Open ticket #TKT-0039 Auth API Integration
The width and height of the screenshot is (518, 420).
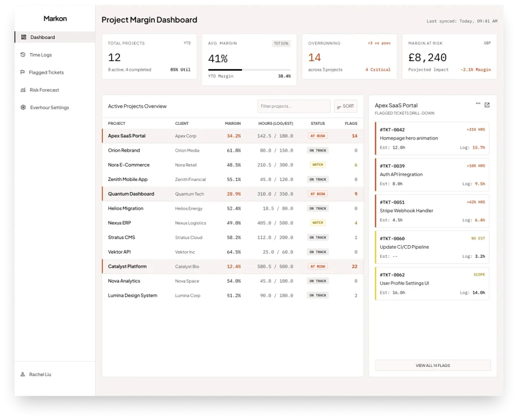(x=432, y=175)
